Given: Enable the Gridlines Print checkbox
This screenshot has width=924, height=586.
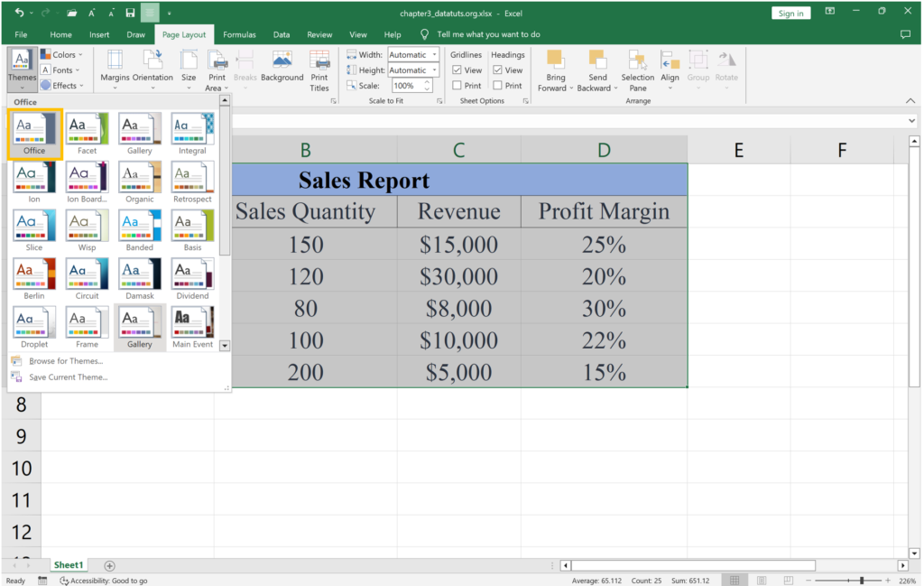Looking at the screenshot, I should click(x=457, y=86).
